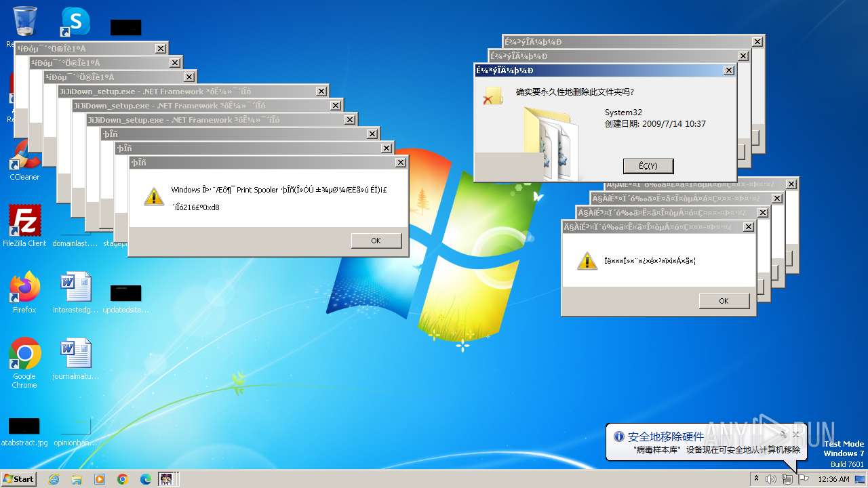The height and width of the screenshot is (488, 868).
Task: Open Microsoft Edge from the taskbar
Action: pos(146,479)
